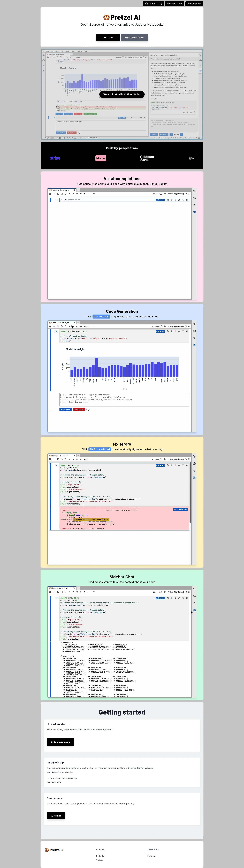Screen dimensions: 244x868
Task: Click Go to pretzelai.app button
Action: tap(60, 742)
